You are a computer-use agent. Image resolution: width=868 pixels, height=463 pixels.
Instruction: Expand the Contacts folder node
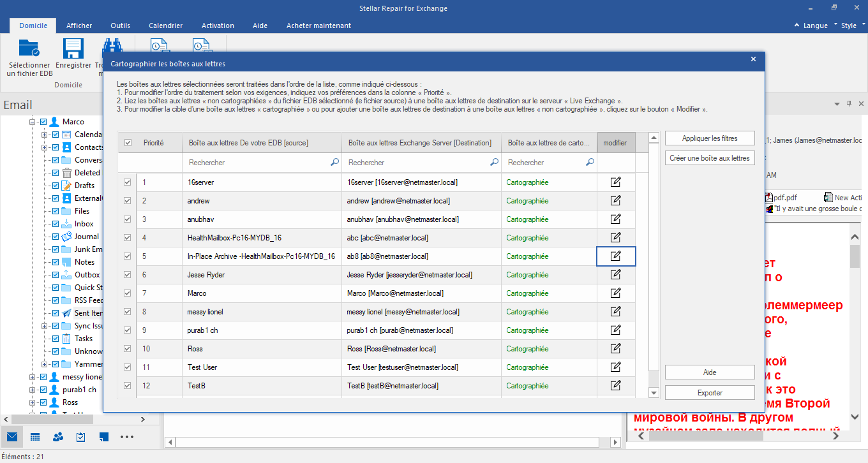pos(45,147)
